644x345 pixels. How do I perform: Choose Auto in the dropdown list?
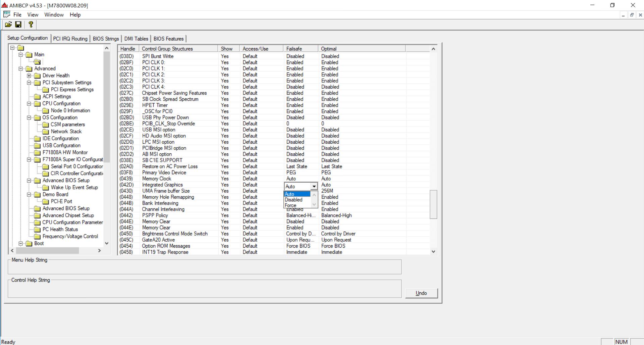[297, 194]
